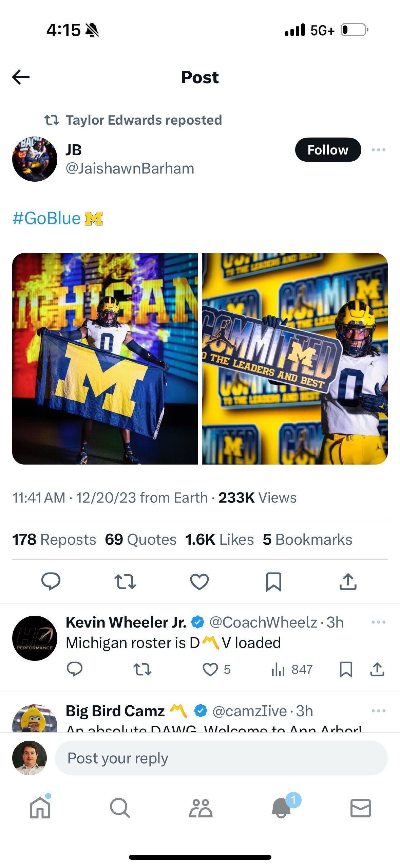The height and width of the screenshot is (868, 400).
Task: Open Direct Messages envelope
Action: (360, 808)
